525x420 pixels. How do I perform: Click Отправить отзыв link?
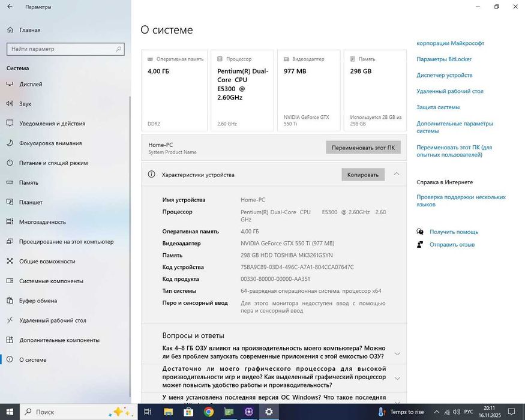[x=452, y=244]
